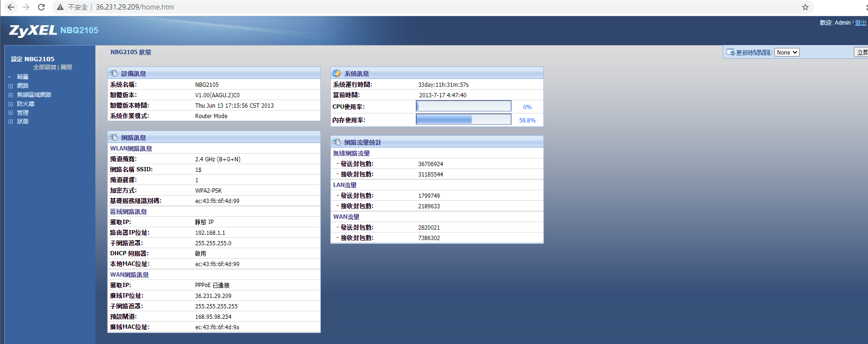Collapse all menus with 關閉
Screen dimensions: 868x344
coord(66,67)
